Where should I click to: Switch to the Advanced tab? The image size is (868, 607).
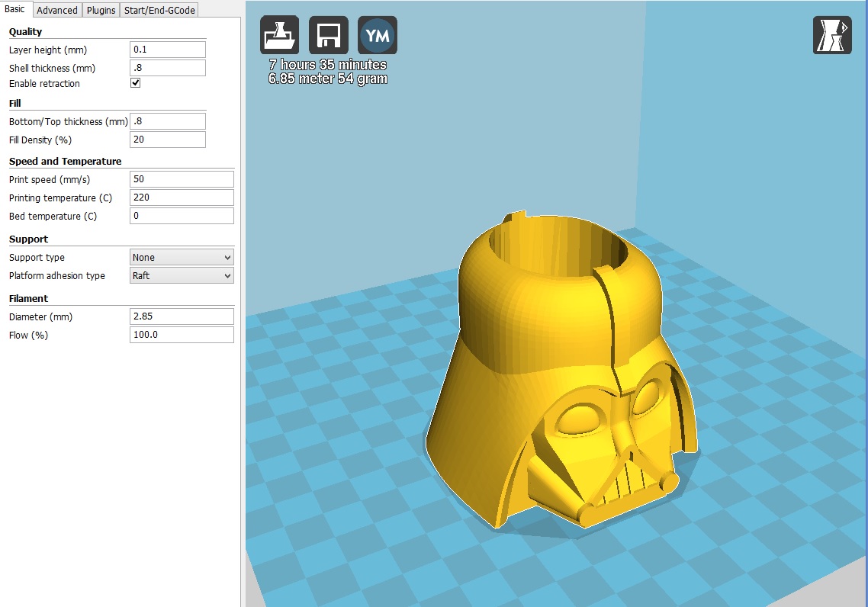point(57,10)
